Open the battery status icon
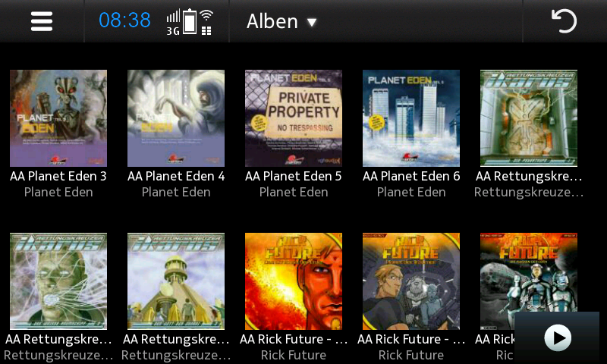Viewport: 607px width, 364px height. [x=190, y=21]
